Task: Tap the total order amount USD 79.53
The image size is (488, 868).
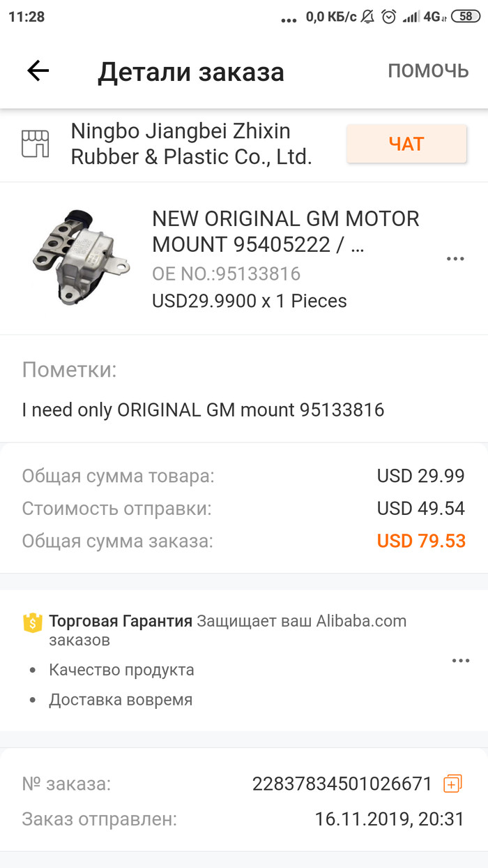Action: pyautogui.click(x=421, y=541)
